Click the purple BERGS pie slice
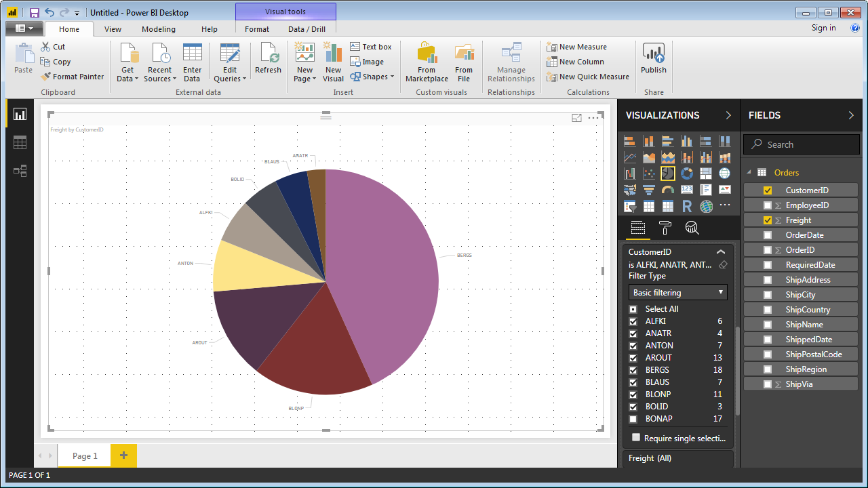 pos(387,271)
